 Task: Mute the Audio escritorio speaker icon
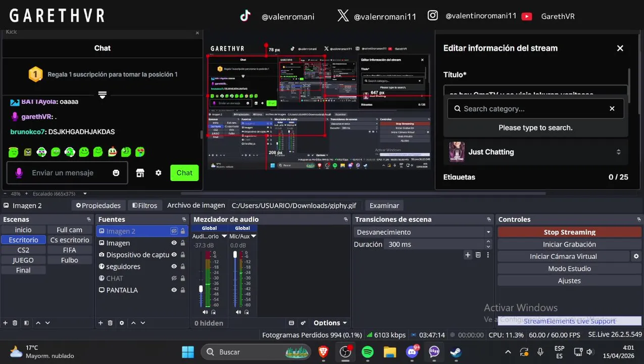[x=205, y=312]
